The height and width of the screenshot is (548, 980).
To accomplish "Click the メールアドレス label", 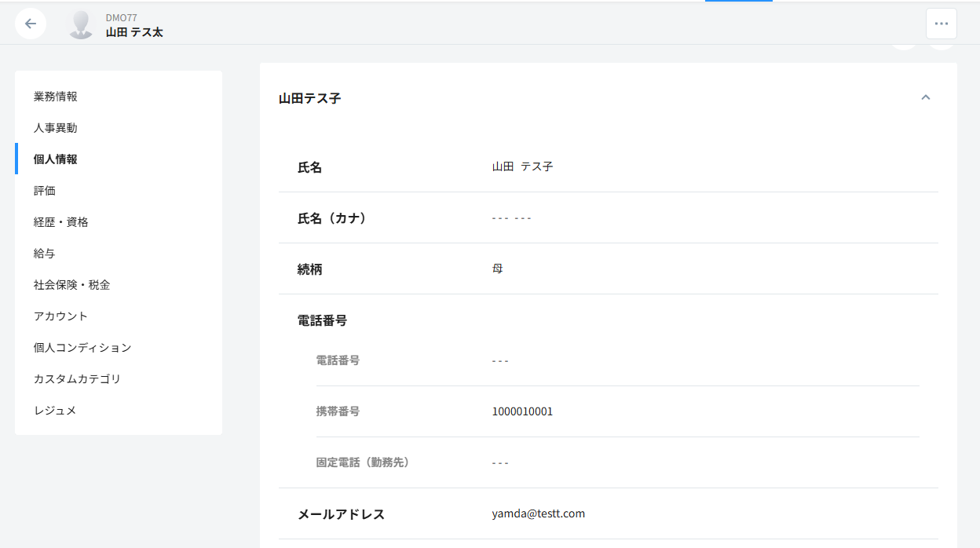I will (341, 515).
